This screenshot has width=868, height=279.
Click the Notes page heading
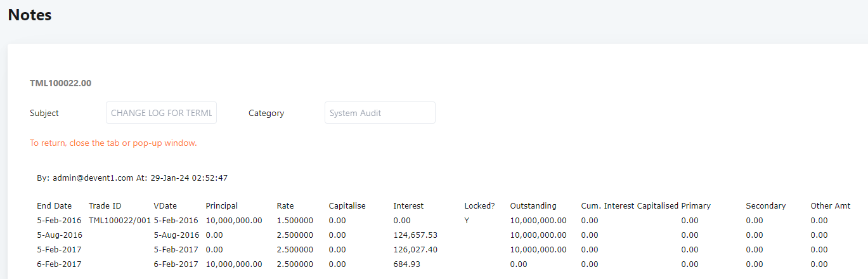(x=30, y=15)
